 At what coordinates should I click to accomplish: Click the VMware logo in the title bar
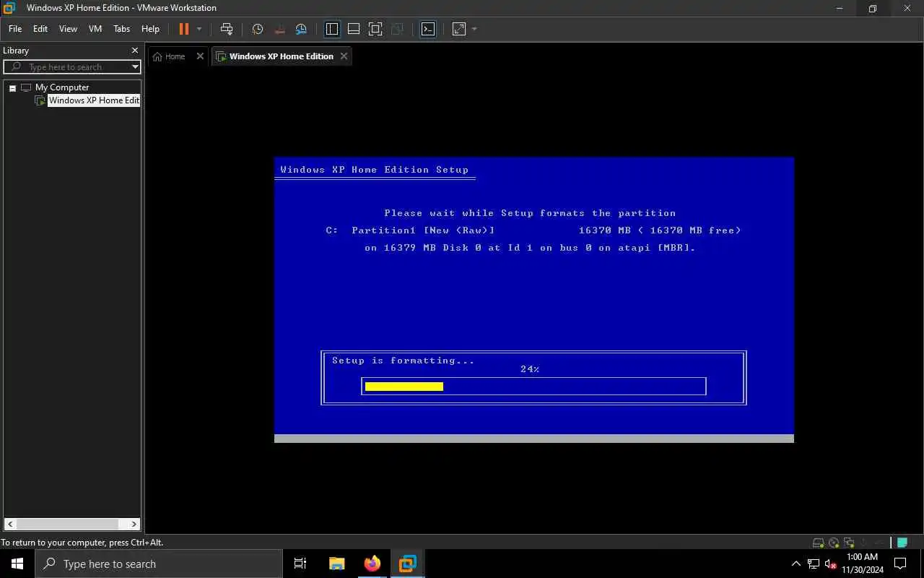pyautogui.click(x=9, y=8)
